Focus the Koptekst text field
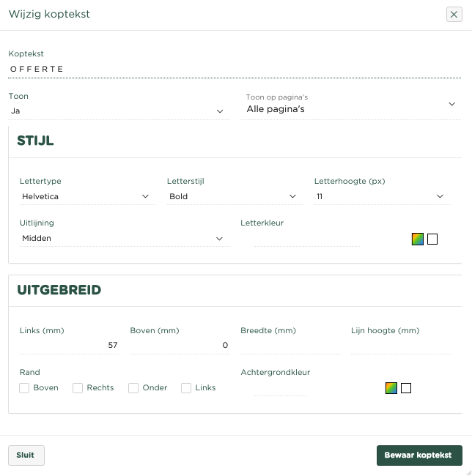The image size is (472, 476). (x=235, y=69)
